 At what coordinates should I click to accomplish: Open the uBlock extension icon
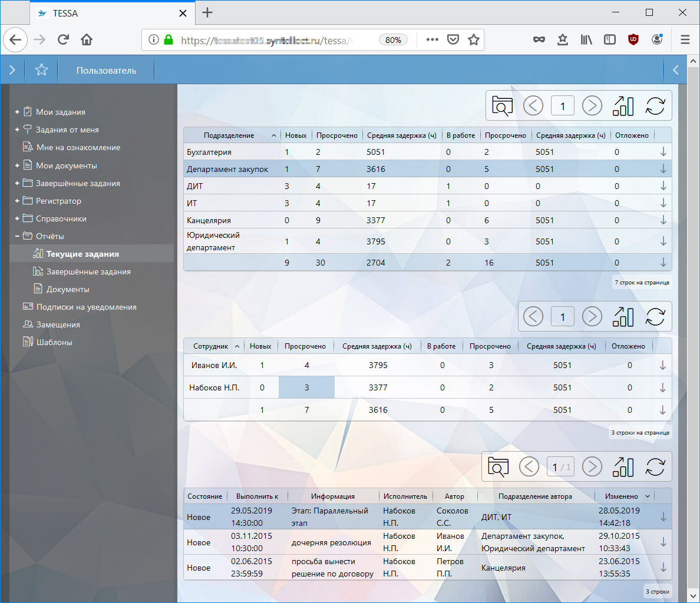(x=633, y=39)
